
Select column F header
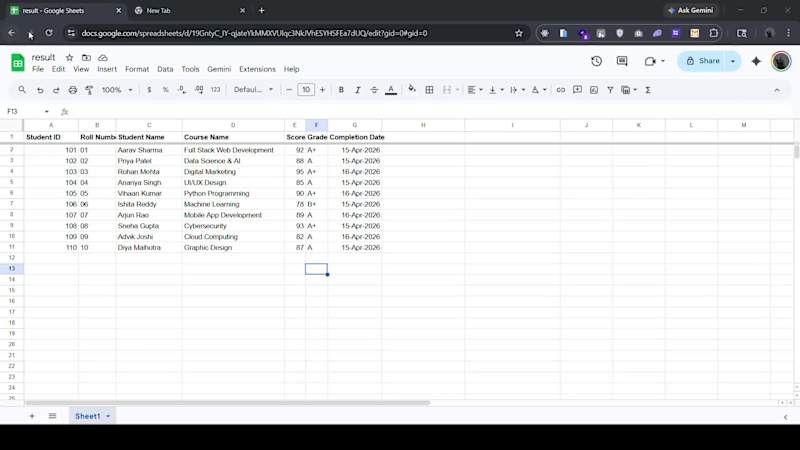(316, 124)
